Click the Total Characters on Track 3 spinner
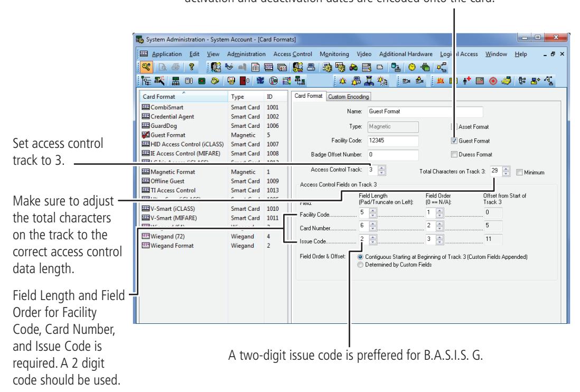The width and height of the screenshot is (580, 392). click(x=507, y=171)
